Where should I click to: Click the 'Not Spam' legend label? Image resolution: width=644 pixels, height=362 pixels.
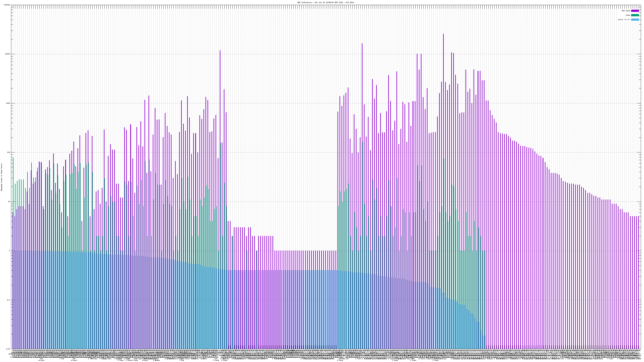coord(626,11)
